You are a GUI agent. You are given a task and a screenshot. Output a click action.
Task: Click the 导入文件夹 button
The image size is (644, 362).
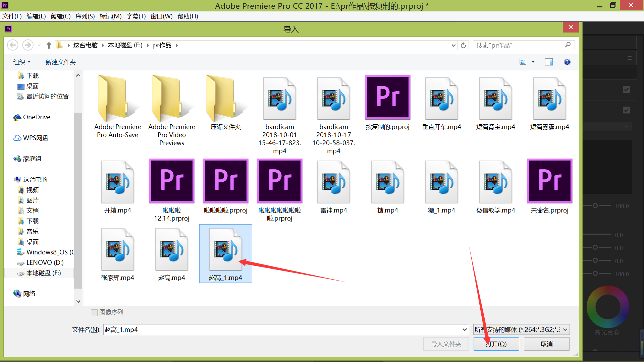tap(446, 344)
